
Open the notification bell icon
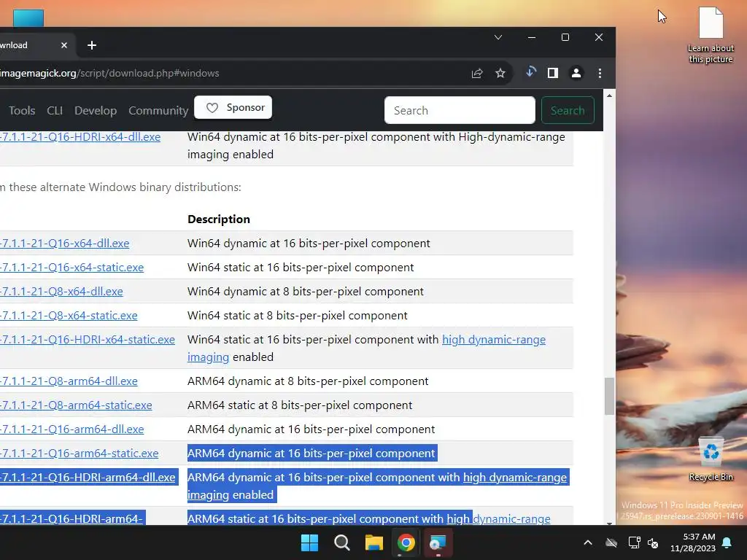pyautogui.click(x=727, y=542)
